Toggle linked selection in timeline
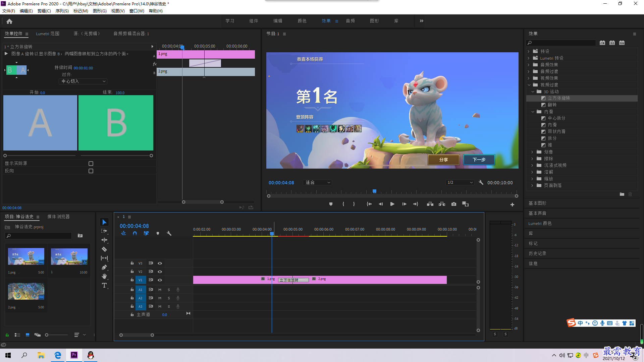This screenshot has width=644, height=362. [x=146, y=233]
